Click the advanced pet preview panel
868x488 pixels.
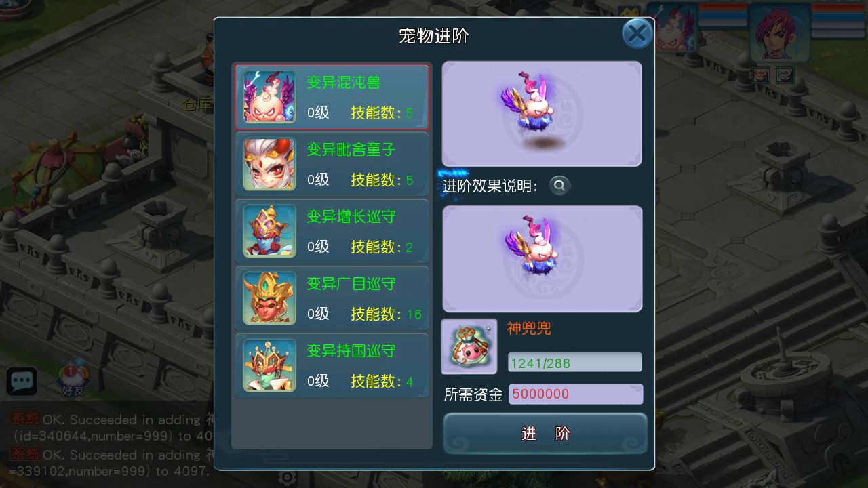tap(542, 259)
